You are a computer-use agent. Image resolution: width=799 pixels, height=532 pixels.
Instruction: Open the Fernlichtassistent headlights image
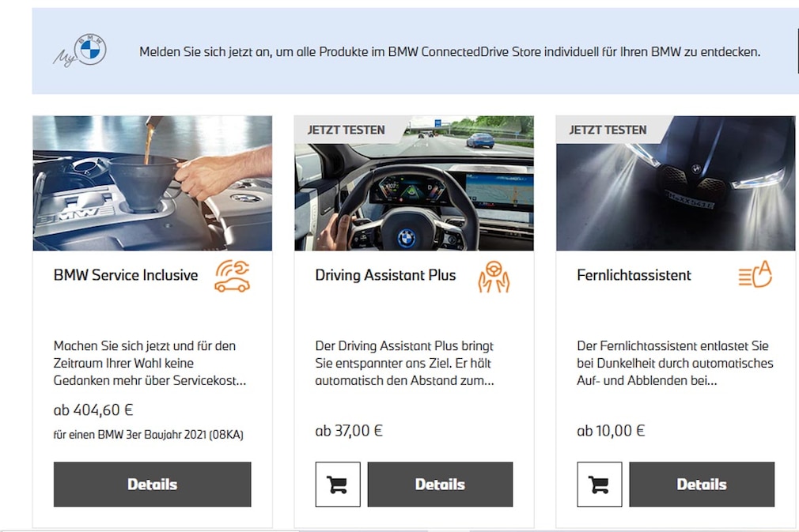(x=676, y=183)
